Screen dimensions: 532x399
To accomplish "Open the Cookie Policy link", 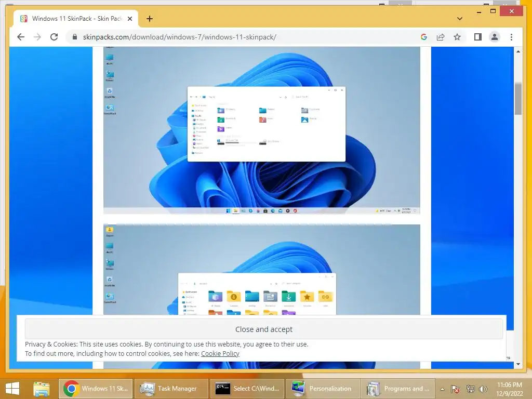I will tap(220, 353).
